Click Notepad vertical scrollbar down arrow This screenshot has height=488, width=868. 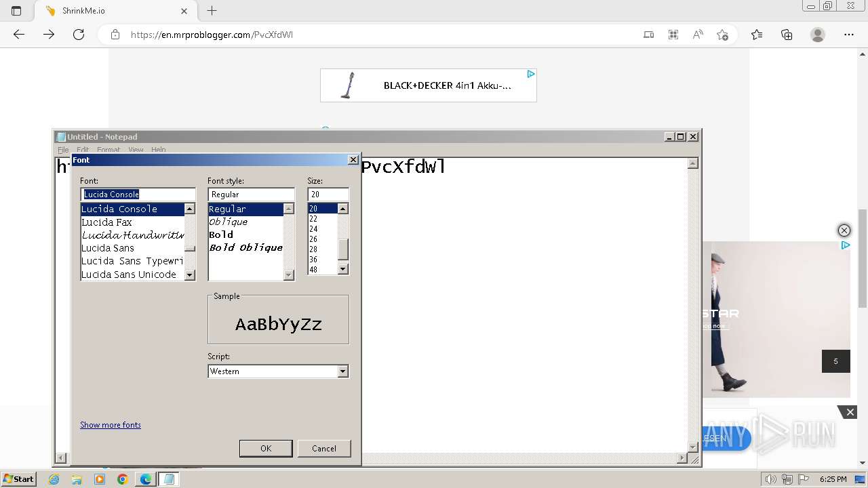click(x=692, y=447)
